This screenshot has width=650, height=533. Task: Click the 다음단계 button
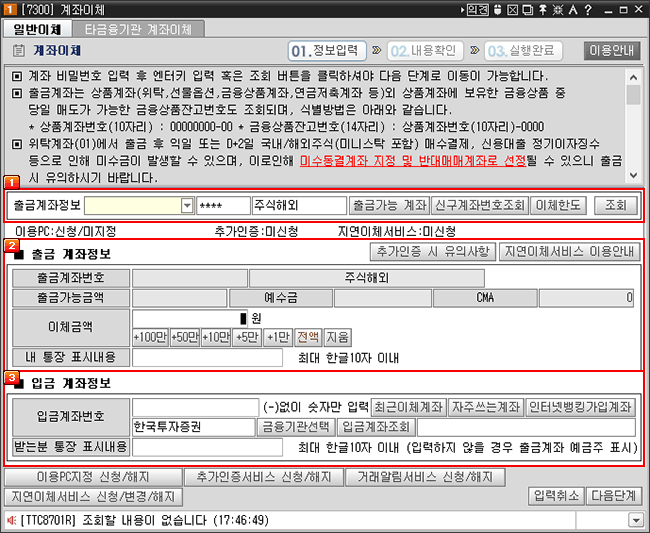tap(614, 495)
